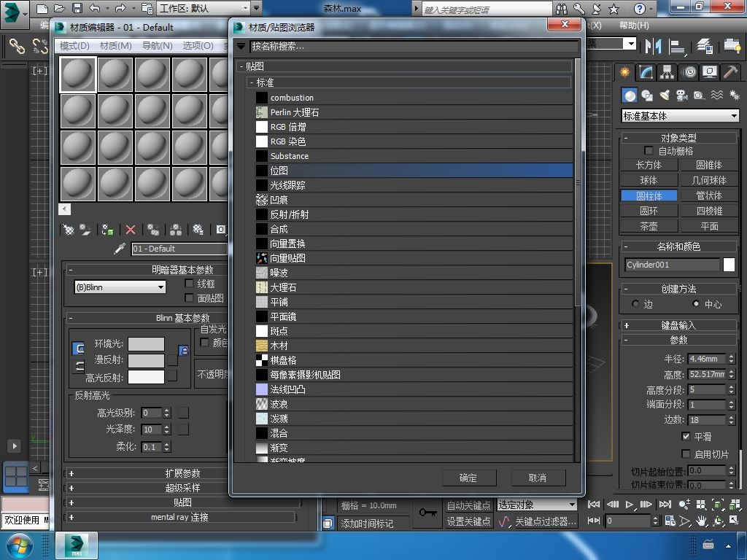The image size is (747, 560).
Task: Click the 取消 button in the browser
Action: (x=538, y=478)
